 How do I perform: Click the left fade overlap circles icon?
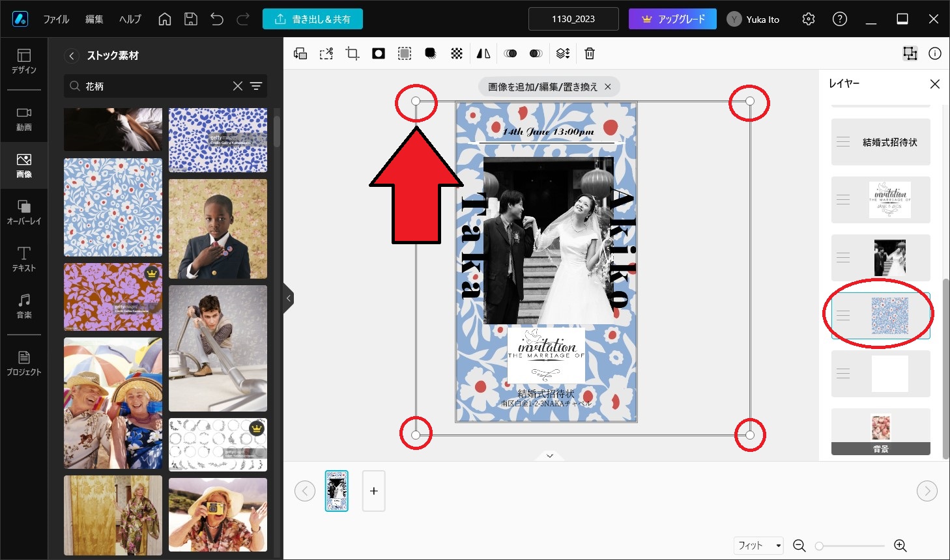(511, 53)
